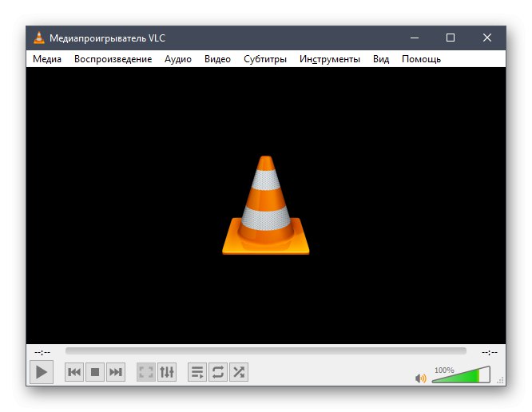Maximize the VLC window
Image resolution: width=532 pixels, height=412 pixels.
coord(451,38)
